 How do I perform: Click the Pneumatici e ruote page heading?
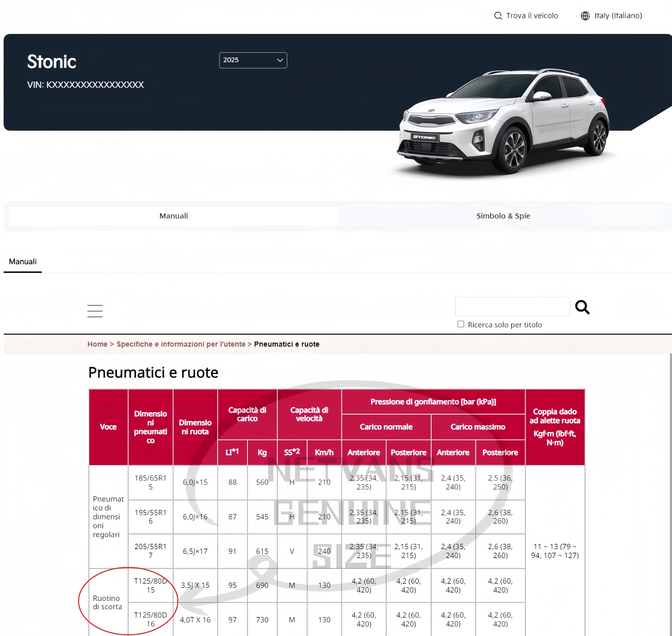pos(153,373)
